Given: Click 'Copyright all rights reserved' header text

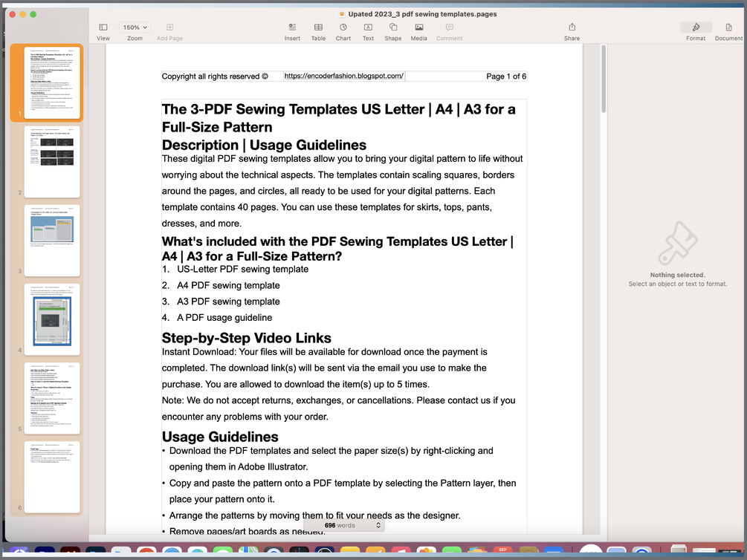Looking at the screenshot, I should point(215,76).
